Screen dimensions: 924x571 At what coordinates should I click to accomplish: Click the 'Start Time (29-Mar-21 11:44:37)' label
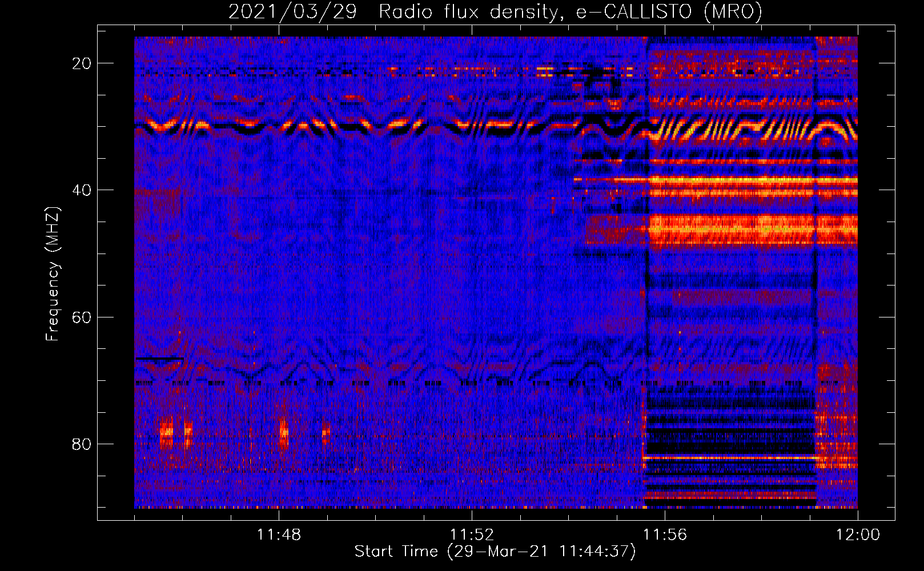495,552
